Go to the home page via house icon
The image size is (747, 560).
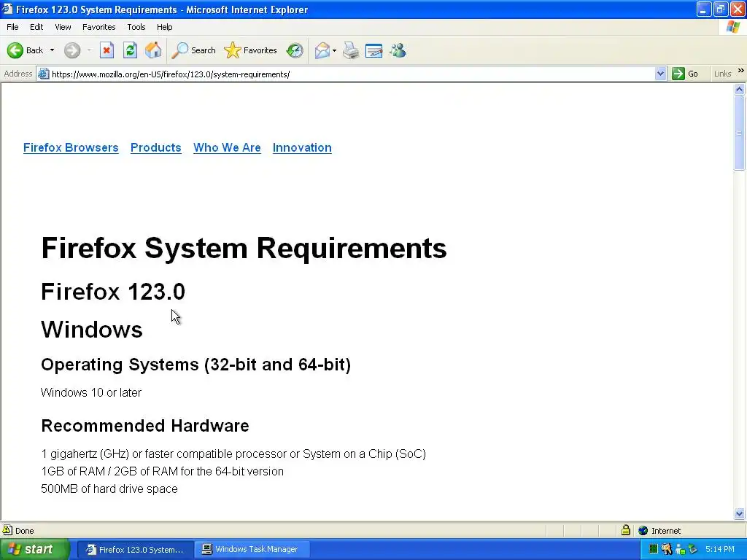pos(153,50)
